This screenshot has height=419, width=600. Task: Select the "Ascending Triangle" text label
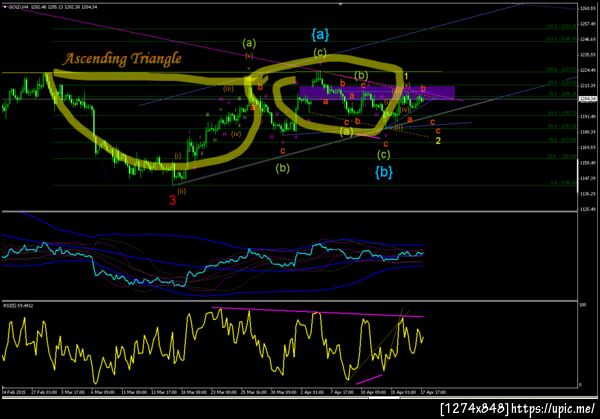point(122,59)
